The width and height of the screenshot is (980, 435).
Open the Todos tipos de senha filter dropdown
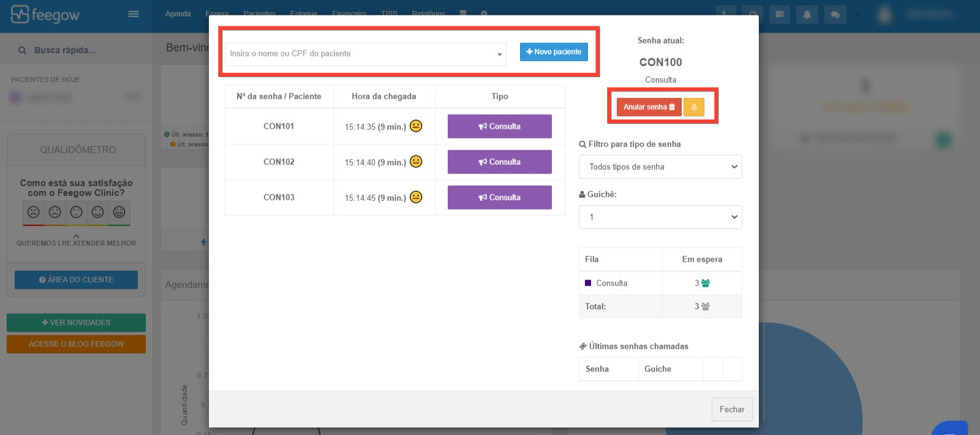(x=660, y=167)
